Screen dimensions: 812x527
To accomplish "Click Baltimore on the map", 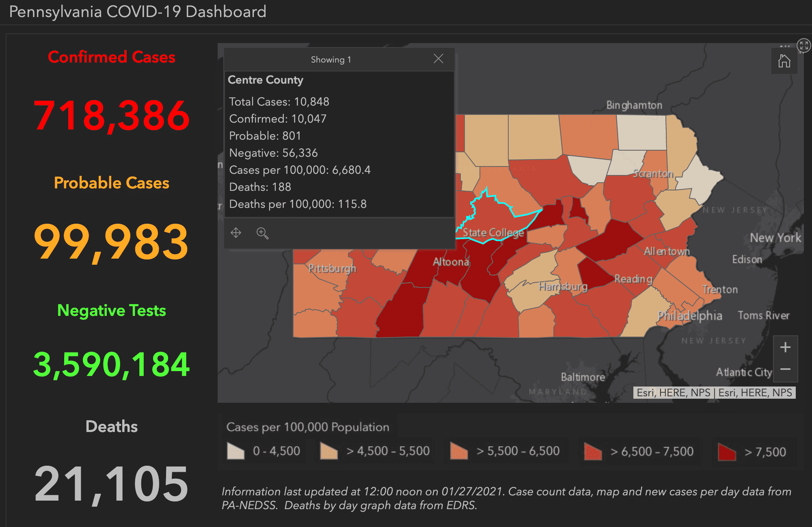I will pos(583,377).
